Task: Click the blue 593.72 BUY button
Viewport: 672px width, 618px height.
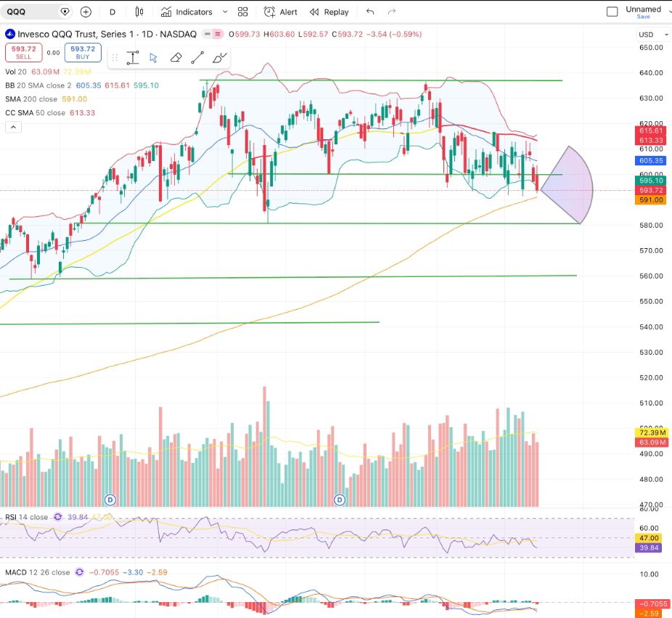Action: 82,52
